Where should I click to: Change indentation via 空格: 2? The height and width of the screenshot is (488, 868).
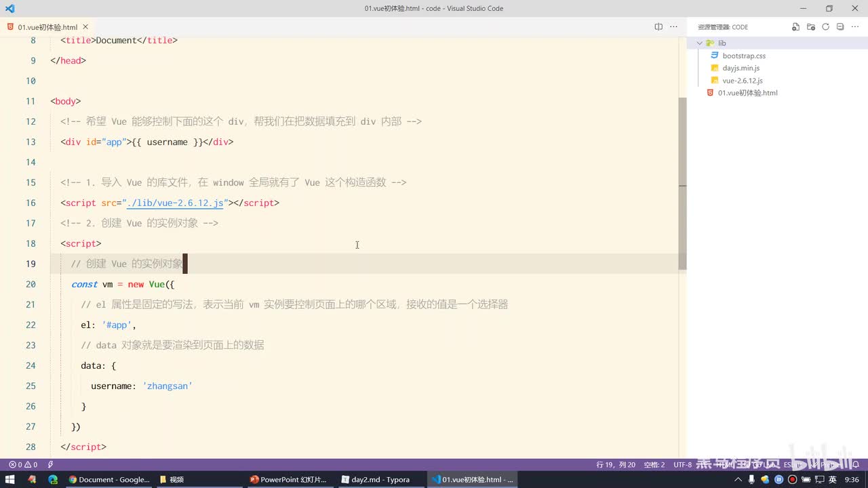[x=654, y=465]
